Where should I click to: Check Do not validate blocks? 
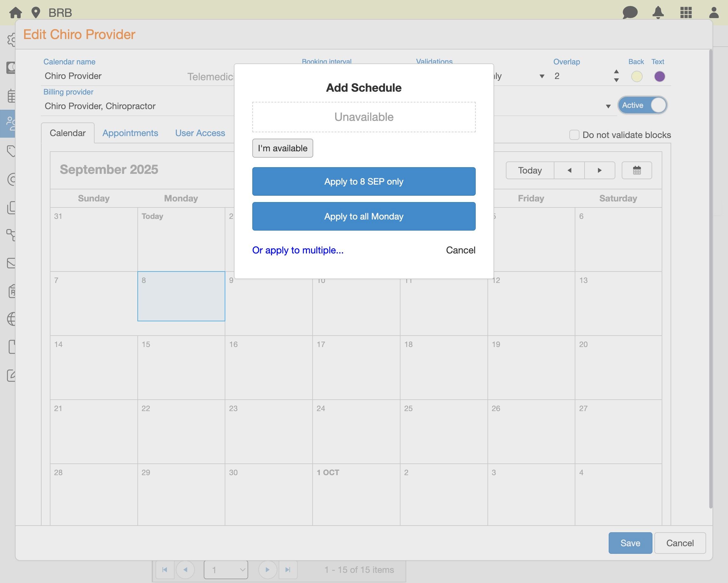point(574,135)
